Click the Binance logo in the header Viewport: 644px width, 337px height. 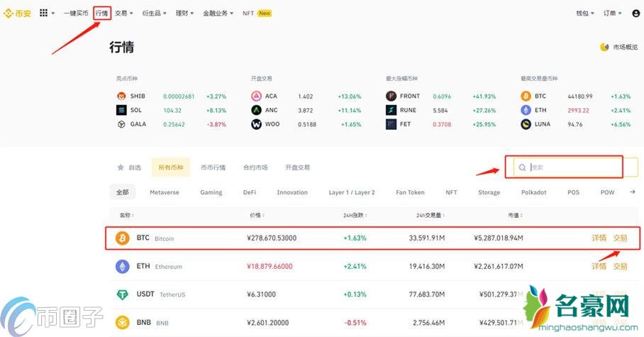coord(18,13)
